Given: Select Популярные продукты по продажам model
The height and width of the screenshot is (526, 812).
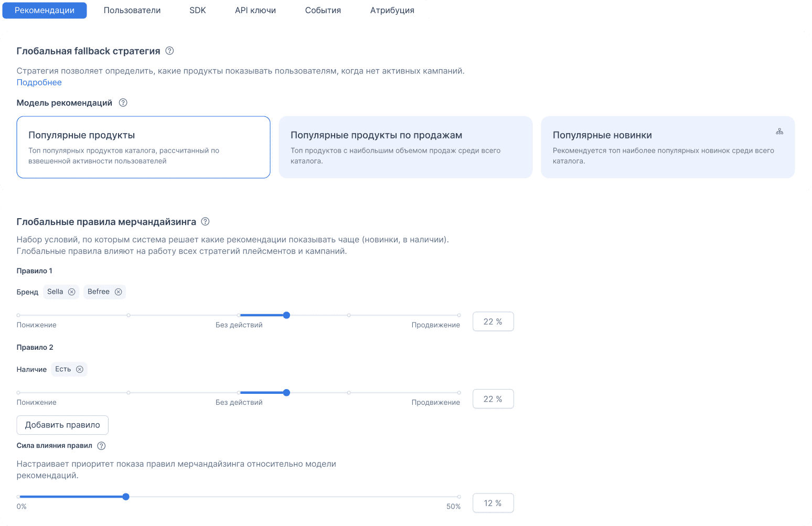Looking at the screenshot, I should [405, 147].
